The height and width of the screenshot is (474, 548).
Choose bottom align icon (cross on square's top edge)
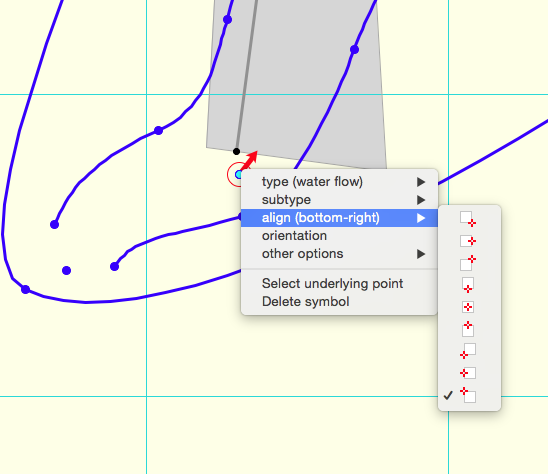coord(468,329)
